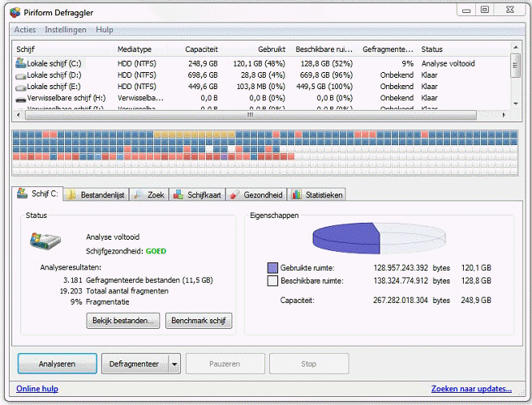This screenshot has height=405, width=532.
Task: Click the Stop button
Action: 309,364
